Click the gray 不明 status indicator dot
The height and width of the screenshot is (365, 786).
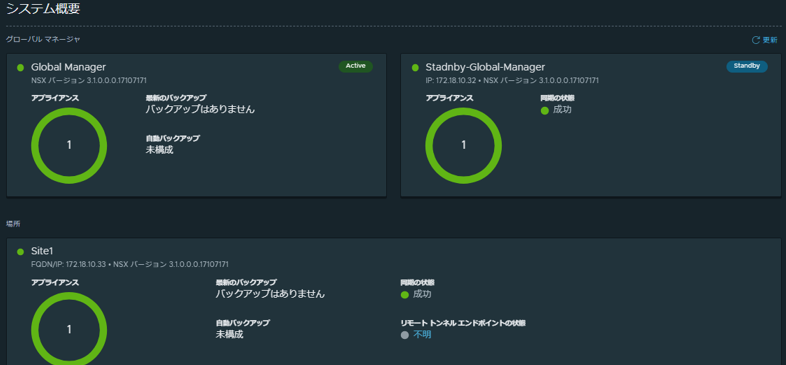click(x=405, y=335)
